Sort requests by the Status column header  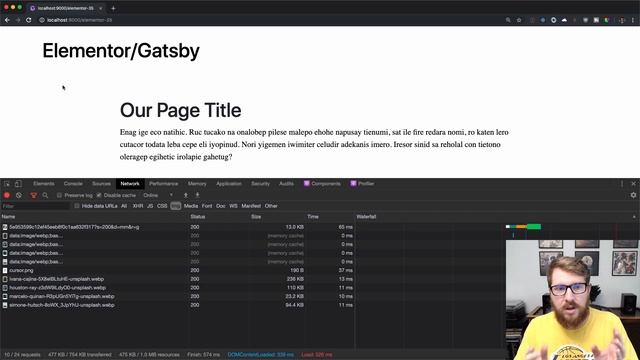tap(219, 217)
